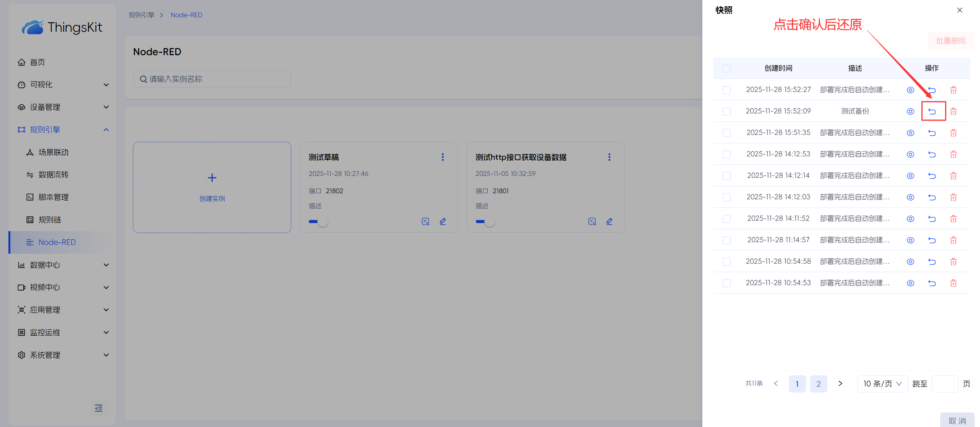Viewport: 980px width, 427px height.
Task: Collapse the sidebar with bottom menu icon
Action: 98,408
